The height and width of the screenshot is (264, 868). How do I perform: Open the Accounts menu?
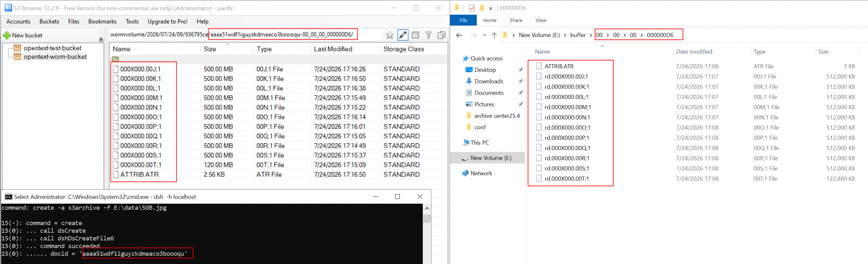click(x=19, y=22)
